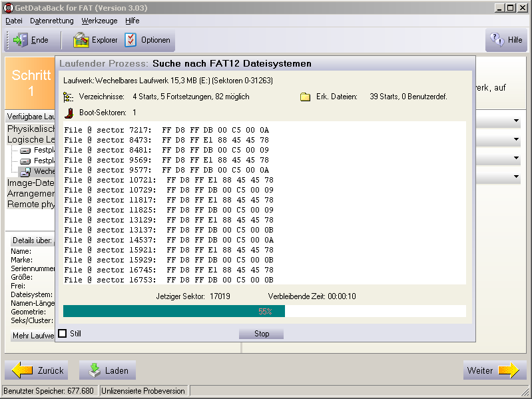This screenshot has height=399, width=532.
Task: Click the Details über label
Action: (x=32, y=240)
